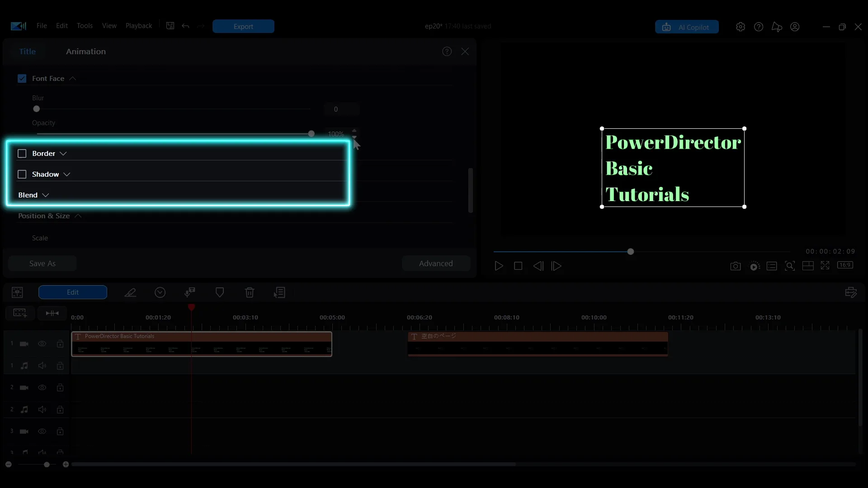Click the Title panel help icon
The width and height of the screenshot is (868, 488).
(x=447, y=52)
